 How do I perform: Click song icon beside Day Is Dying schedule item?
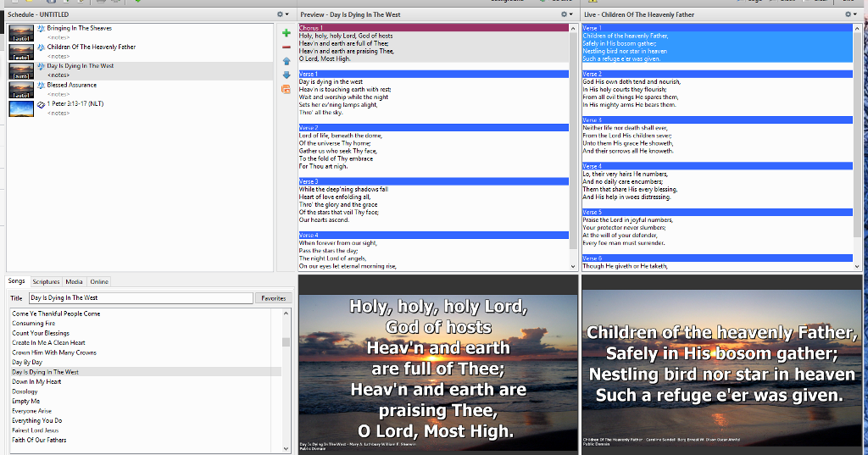(x=41, y=66)
